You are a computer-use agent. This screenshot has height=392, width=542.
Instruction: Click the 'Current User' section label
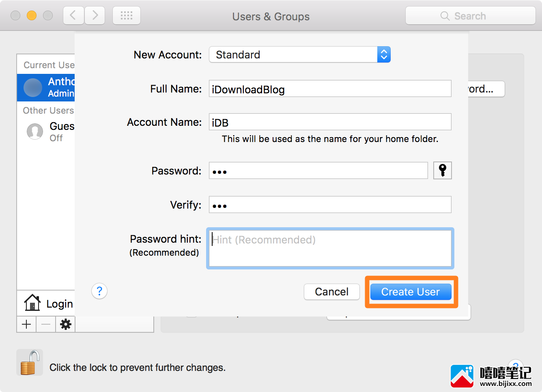(x=49, y=65)
